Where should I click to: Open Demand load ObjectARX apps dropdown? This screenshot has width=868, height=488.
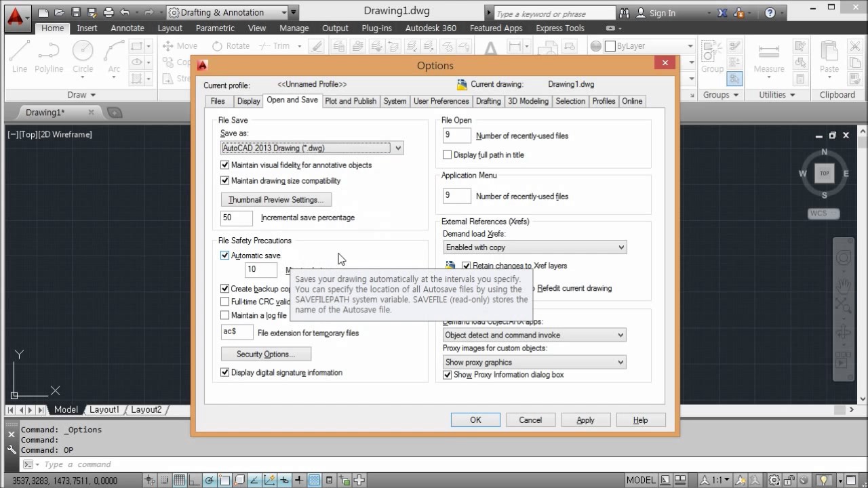(x=534, y=335)
